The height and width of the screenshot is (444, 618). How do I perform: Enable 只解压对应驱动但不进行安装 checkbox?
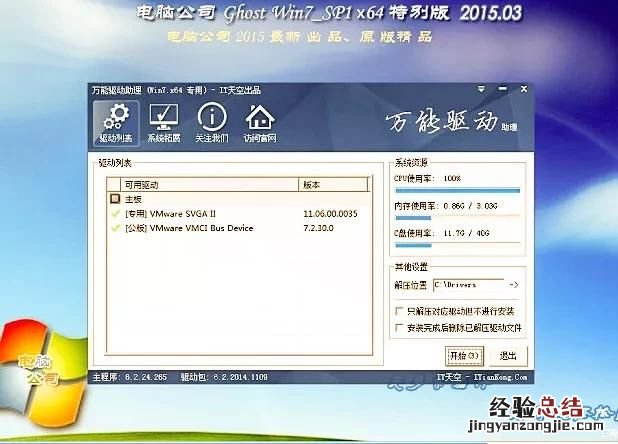coord(399,311)
